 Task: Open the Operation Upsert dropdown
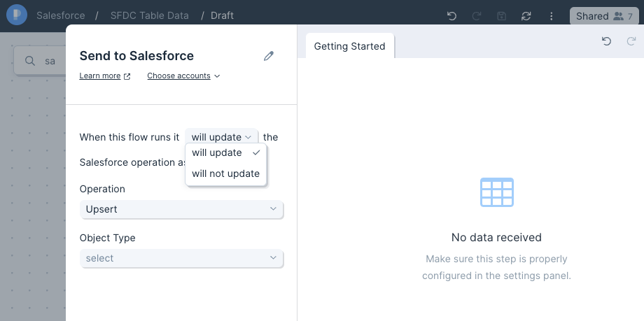[x=181, y=209]
